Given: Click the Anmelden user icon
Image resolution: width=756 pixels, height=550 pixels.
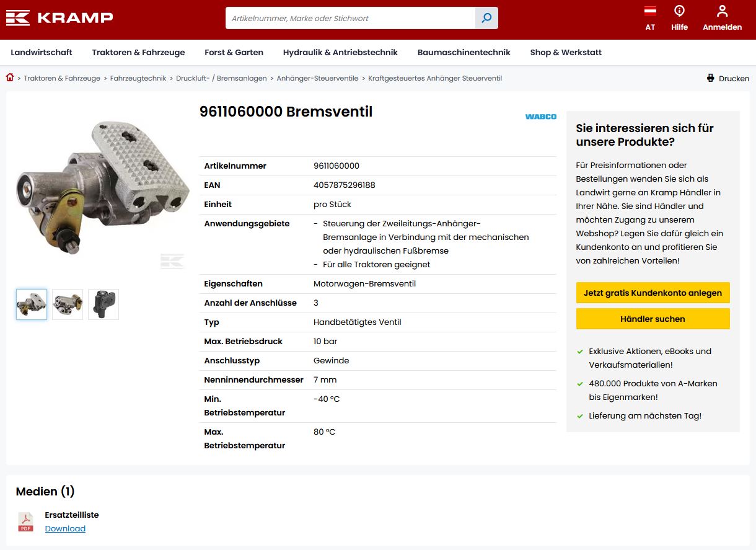Looking at the screenshot, I should click(x=722, y=11).
